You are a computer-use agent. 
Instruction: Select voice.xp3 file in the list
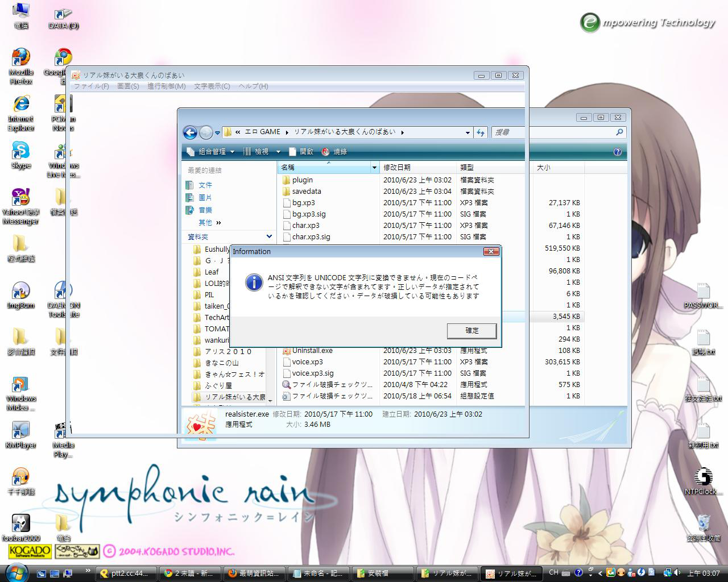pos(307,362)
